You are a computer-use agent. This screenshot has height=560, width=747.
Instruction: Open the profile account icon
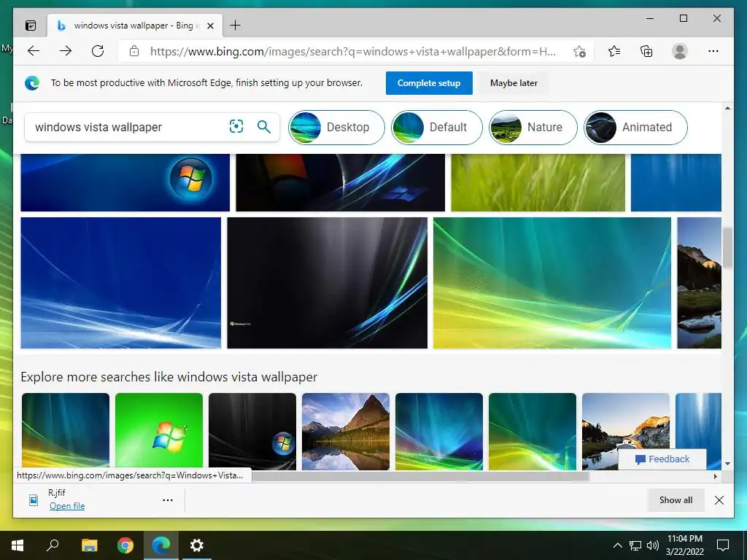point(680,51)
